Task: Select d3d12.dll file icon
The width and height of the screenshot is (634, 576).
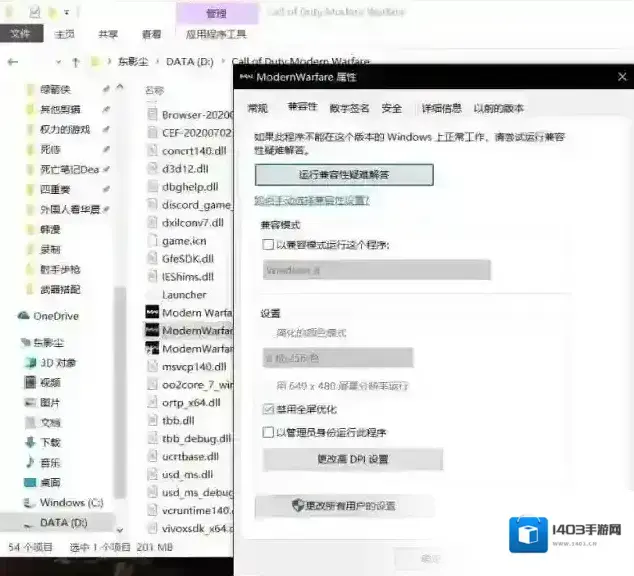Action: (x=152, y=168)
